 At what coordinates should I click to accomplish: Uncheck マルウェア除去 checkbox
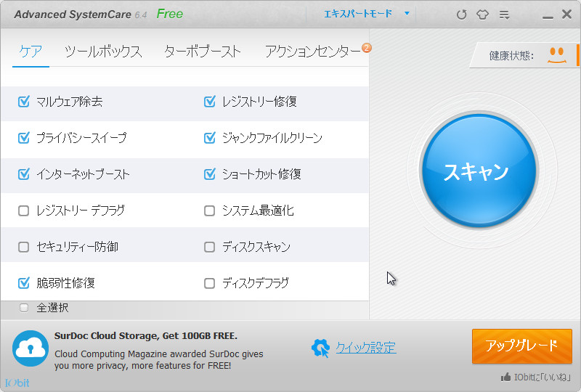point(24,101)
